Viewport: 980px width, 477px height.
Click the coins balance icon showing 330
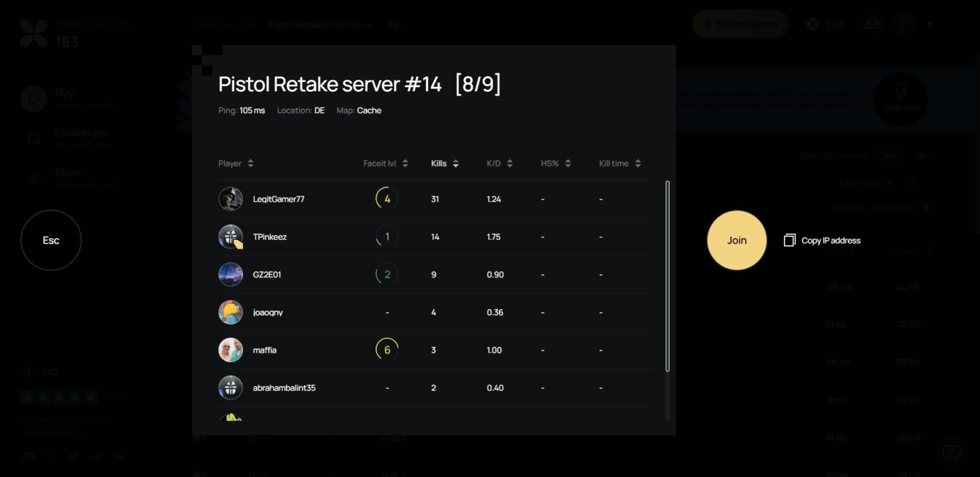(x=813, y=24)
